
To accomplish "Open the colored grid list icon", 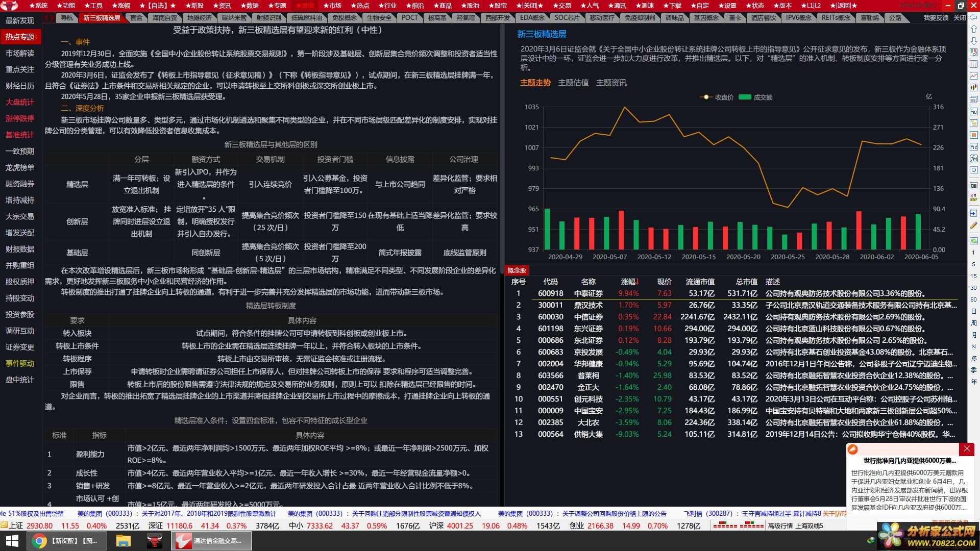I will pos(974,64).
